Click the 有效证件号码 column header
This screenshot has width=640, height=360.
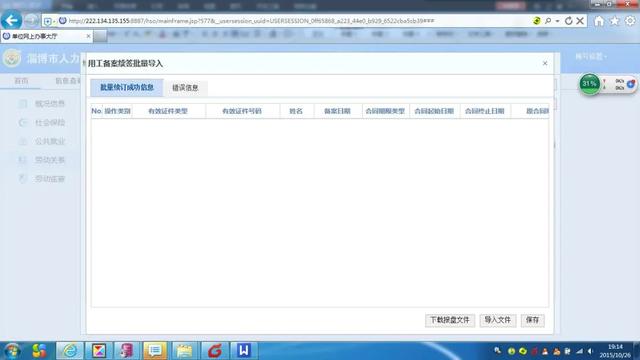coord(242,111)
